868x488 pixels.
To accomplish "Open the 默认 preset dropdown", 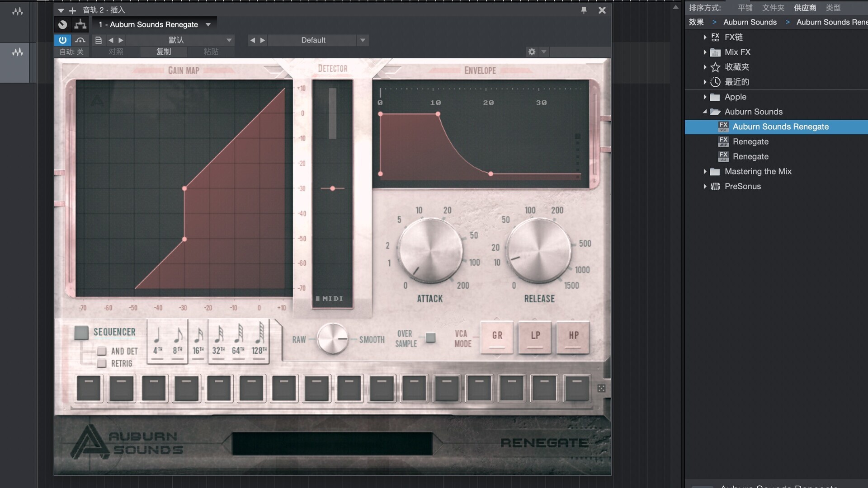I will tap(180, 40).
